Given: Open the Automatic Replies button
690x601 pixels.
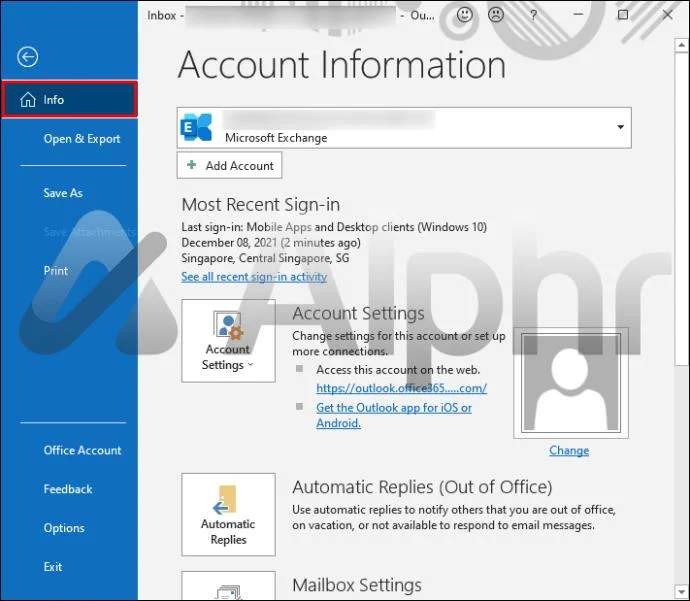Looking at the screenshot, I should (228, 514).
